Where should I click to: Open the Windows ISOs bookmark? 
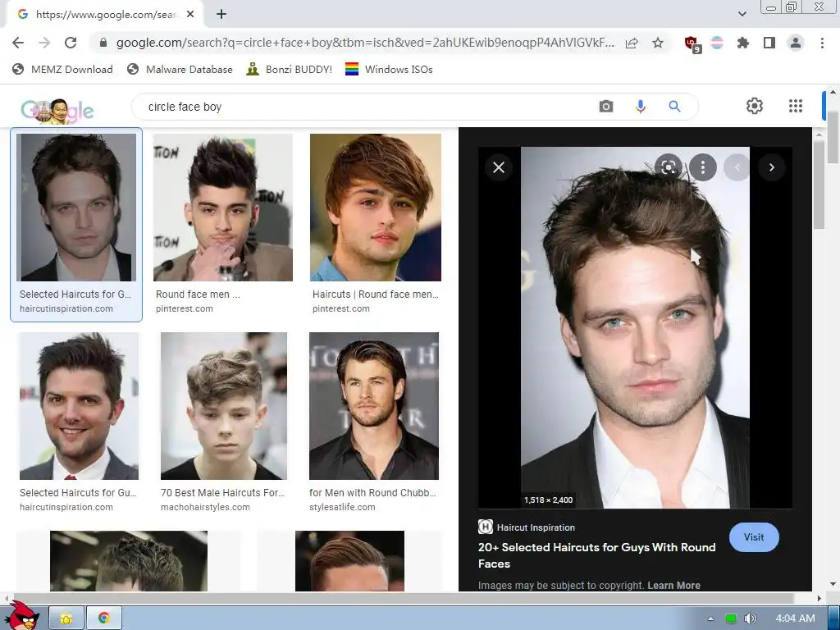click(389, 70)
